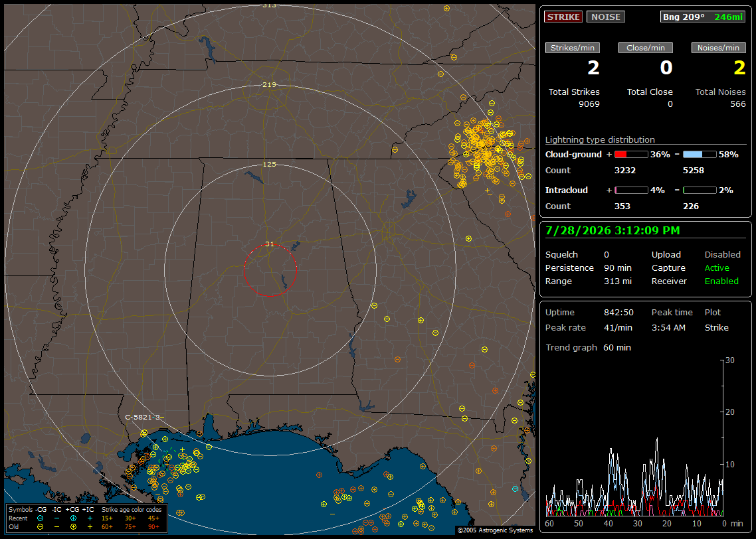Click the yellow old +IC plus symbol

coord(90,527)
